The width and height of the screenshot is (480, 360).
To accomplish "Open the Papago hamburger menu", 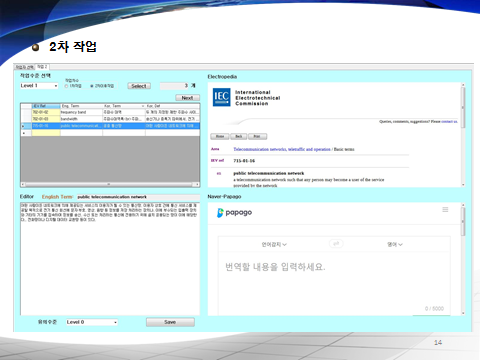I will [x=445, y=210].
